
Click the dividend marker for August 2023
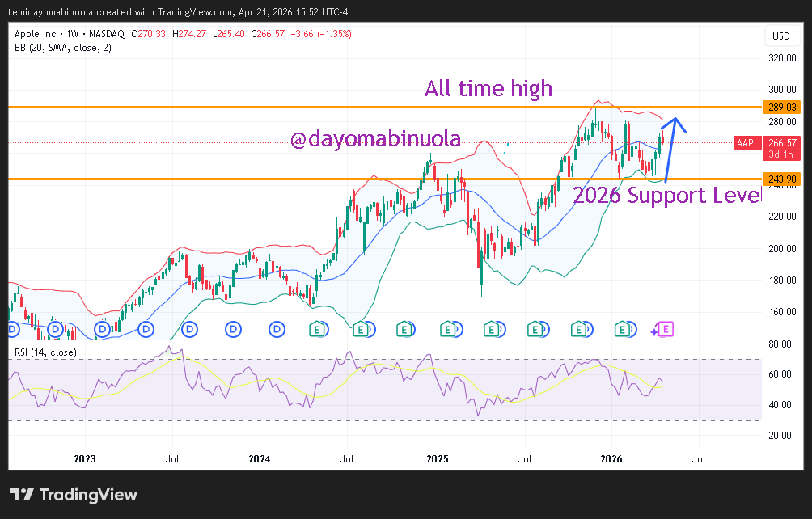click(x=189, y=329)
